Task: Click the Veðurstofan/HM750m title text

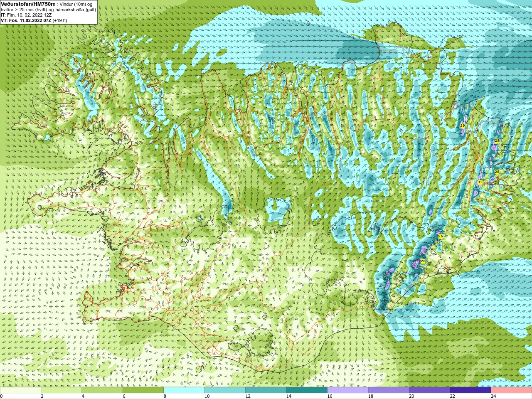Action: (28, 4)
